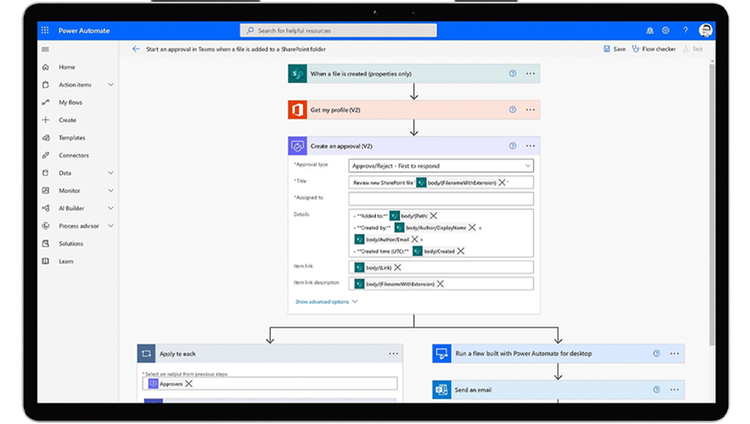This screenshot has height=424, width=750.
Task: Expand the Monitor menu chevron
Action: coord(110,190)
